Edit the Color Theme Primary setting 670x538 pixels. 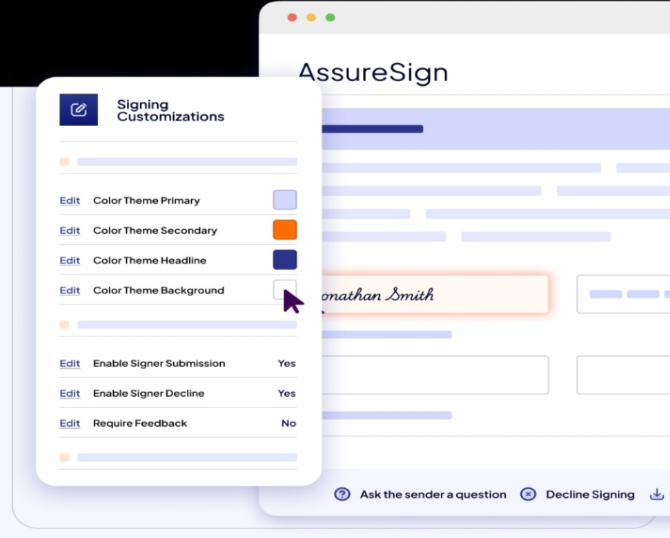(x=70, y=200)
